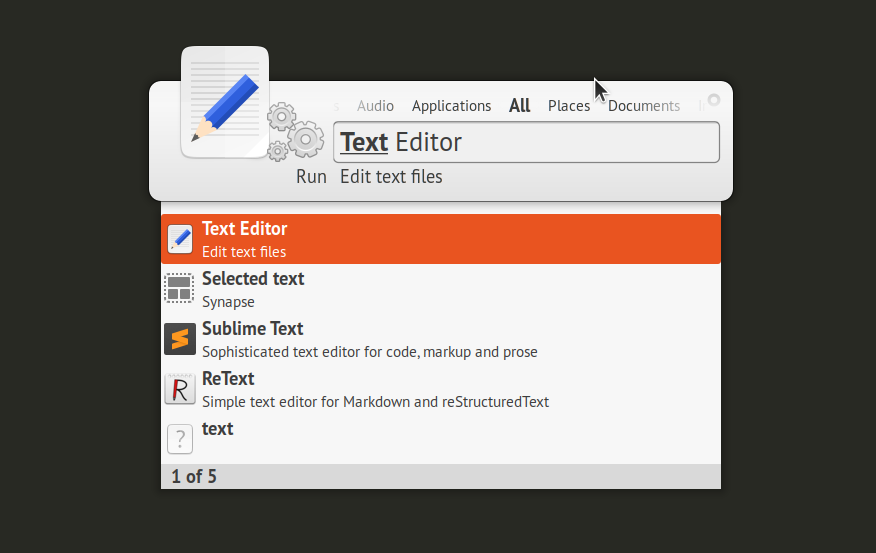876x553 pixels.
Task: Click the gears Run action icon
Action: pos(296,132)
